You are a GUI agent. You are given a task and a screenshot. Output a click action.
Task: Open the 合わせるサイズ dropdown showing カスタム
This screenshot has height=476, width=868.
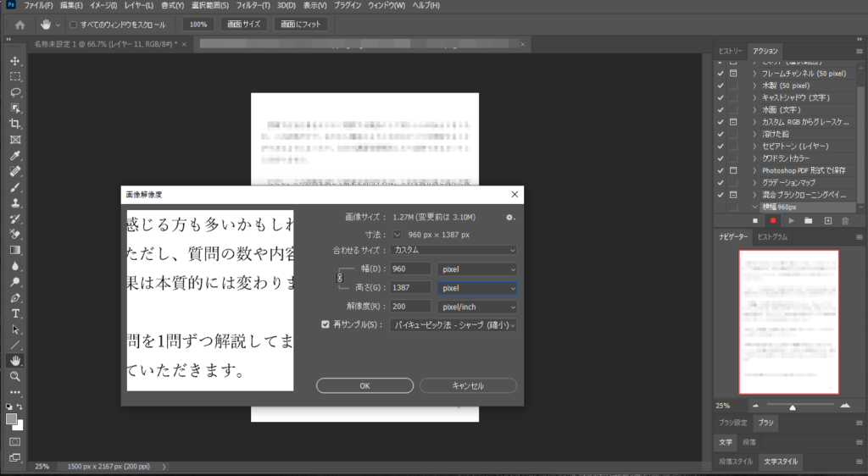point(453,250)
